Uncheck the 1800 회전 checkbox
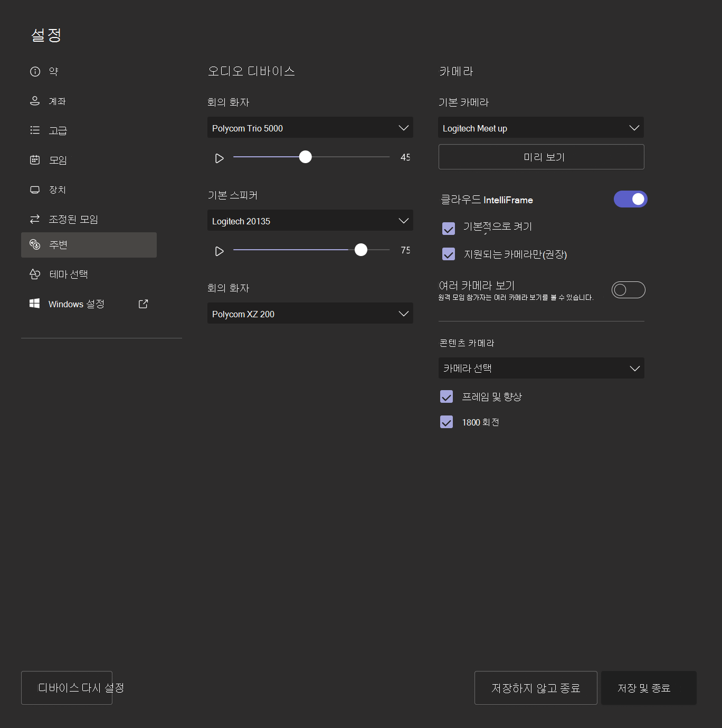This screenshot has width=722, height=728. click(x=446, y=422)
